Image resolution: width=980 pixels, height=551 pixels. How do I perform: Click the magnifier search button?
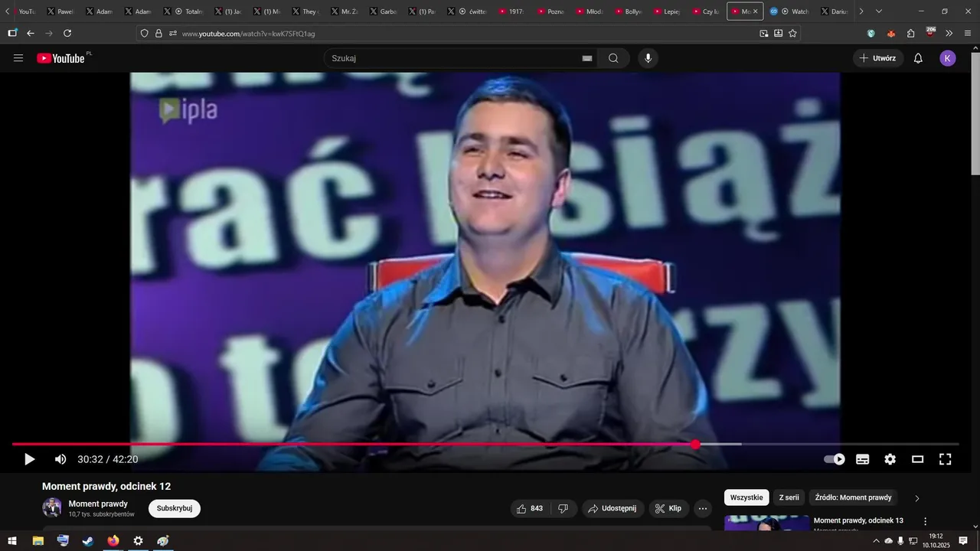coord(613,58)
